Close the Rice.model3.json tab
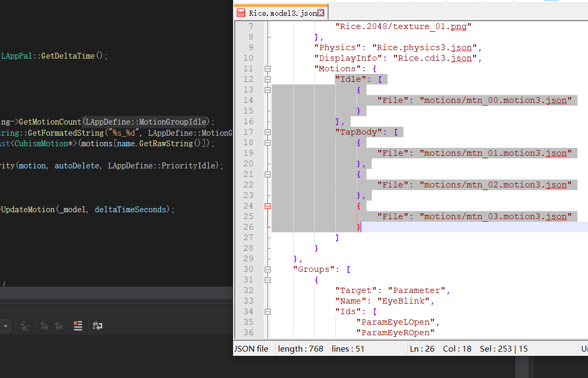The image size is (588, 378). (321, 13)
